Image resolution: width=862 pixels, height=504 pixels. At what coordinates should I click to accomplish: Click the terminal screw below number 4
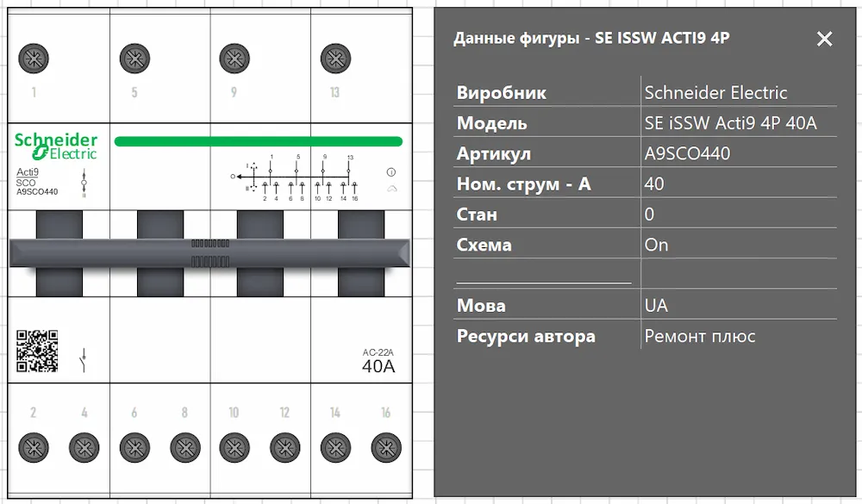click(84, 447)
